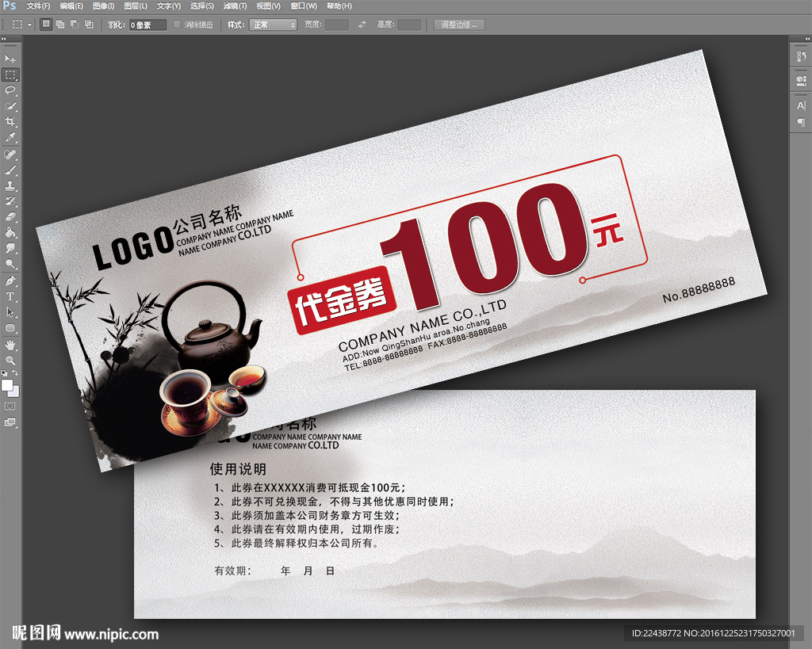Click the 羽化 feather input field
Viewport: 812px width, 649px height.
[x=147, y=25]
